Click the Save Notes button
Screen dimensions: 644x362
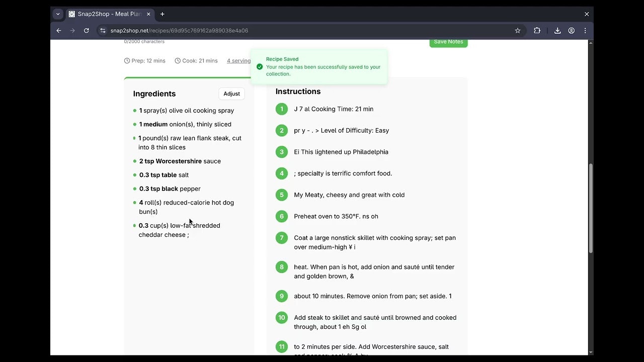[x=448, y=42]
